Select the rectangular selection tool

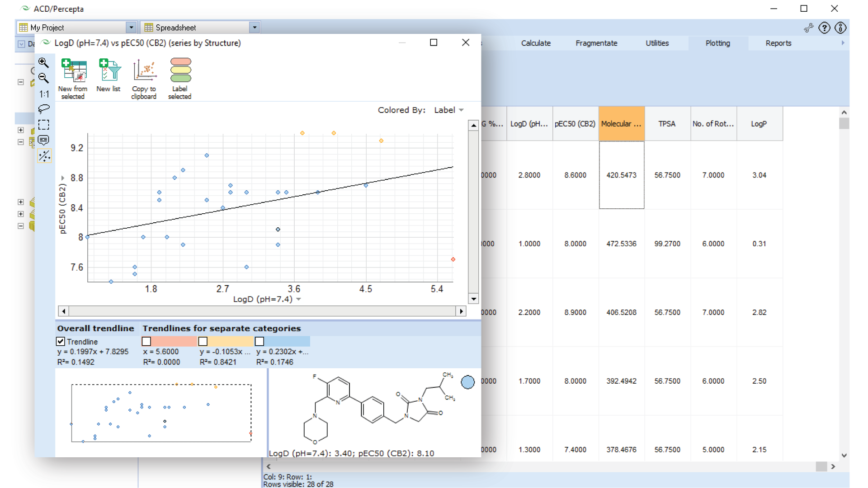(x=43, y=124)
